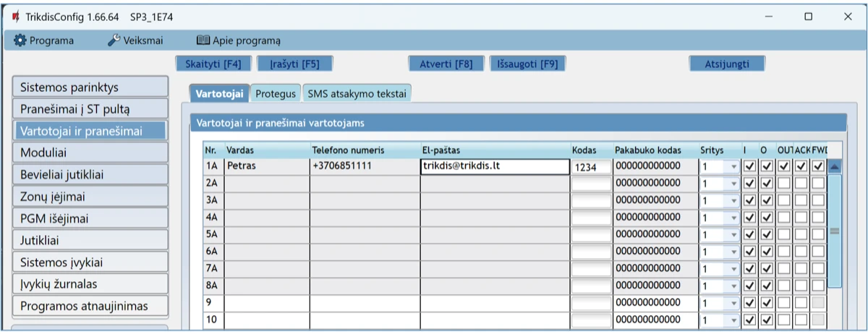
Task: Click the TrikdisConfig app icon in title bar
Action: pyautogui.click(x=16, y=17)
